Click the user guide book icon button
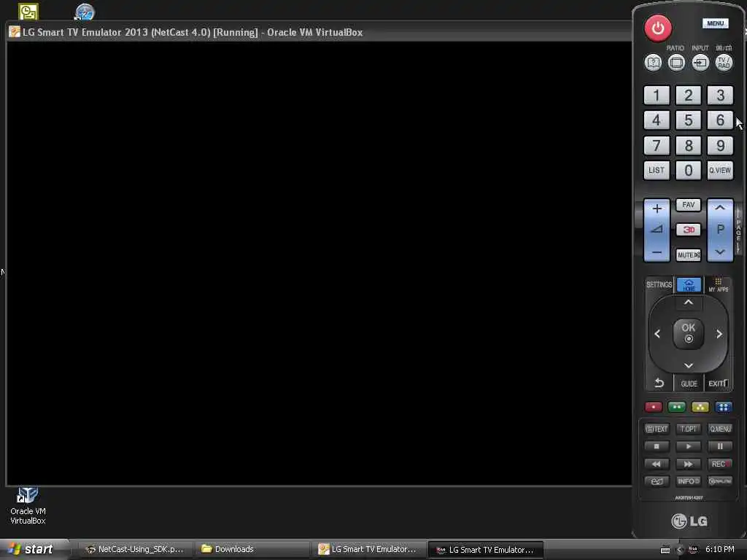This screenshot has height=560, width=747. [x=653, y=63]
